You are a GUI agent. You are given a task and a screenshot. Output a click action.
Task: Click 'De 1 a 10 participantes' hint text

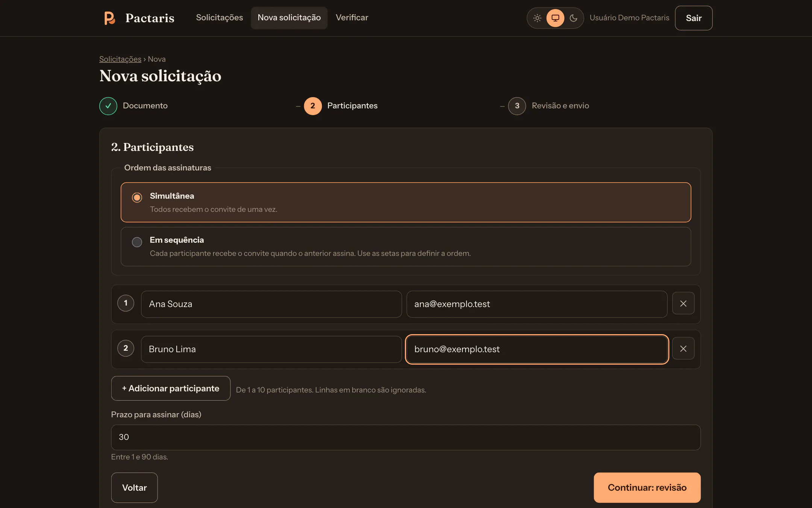[331, 390]
